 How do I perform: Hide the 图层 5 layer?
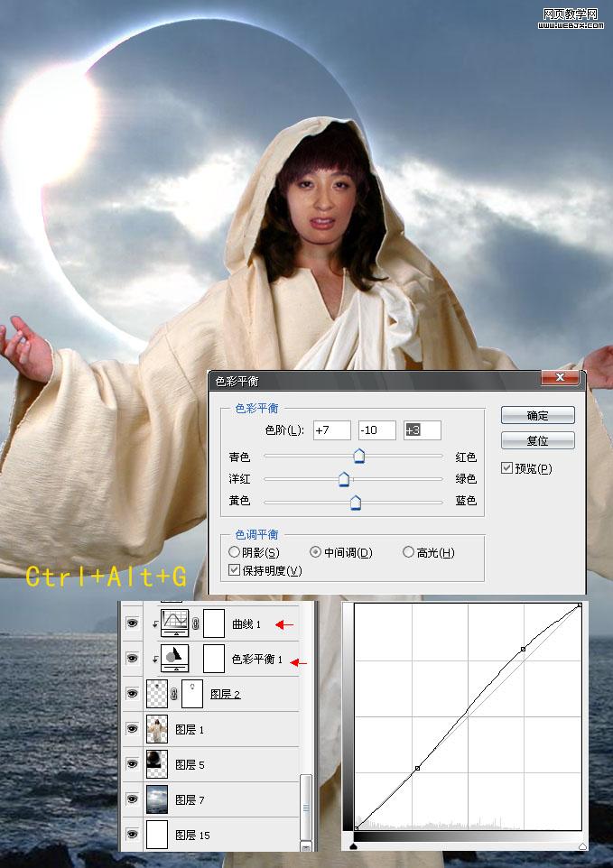point(132,764)
